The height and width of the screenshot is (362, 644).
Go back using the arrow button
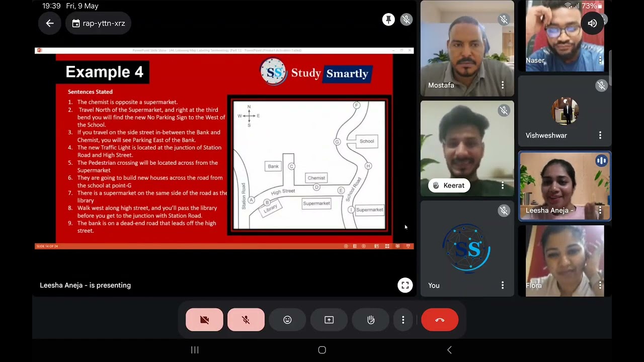(49, 23)
